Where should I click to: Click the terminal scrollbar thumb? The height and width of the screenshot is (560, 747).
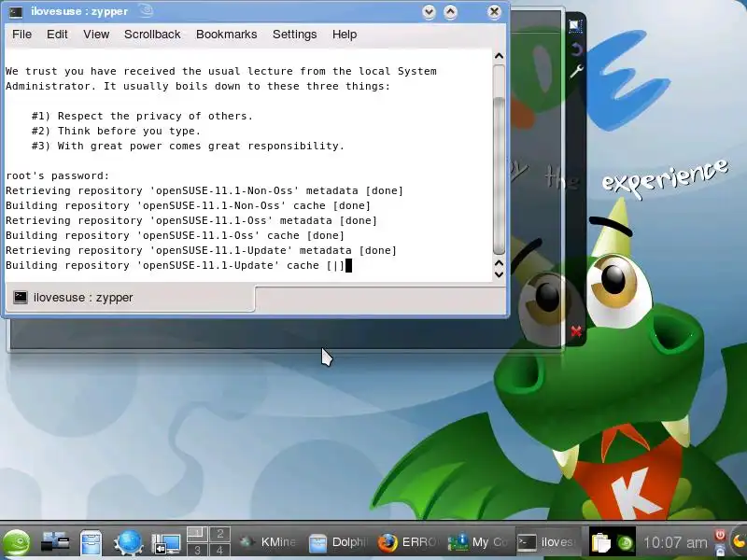pyautogui.click(x=499, y=175)
